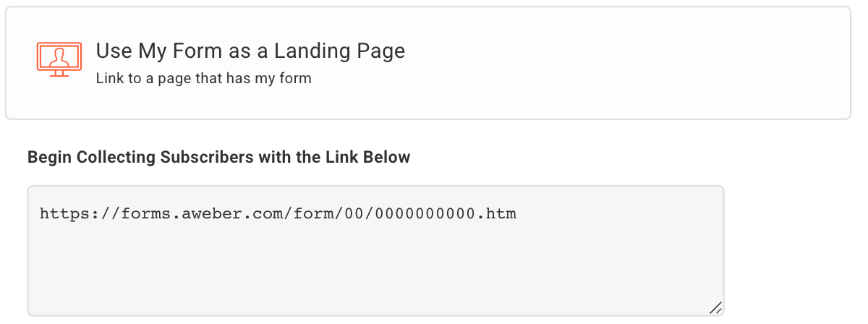This screenshot has height=324, width=868.
Task: Click "Begin Collecting Subscribers with the Link Below" label
Action: pos(218,157)
